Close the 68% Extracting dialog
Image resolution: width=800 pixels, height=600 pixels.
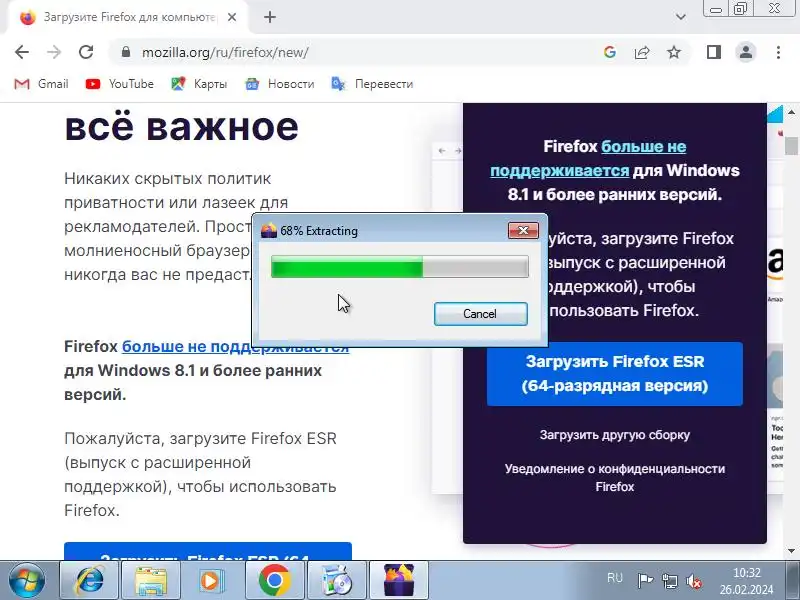(523, 231)
